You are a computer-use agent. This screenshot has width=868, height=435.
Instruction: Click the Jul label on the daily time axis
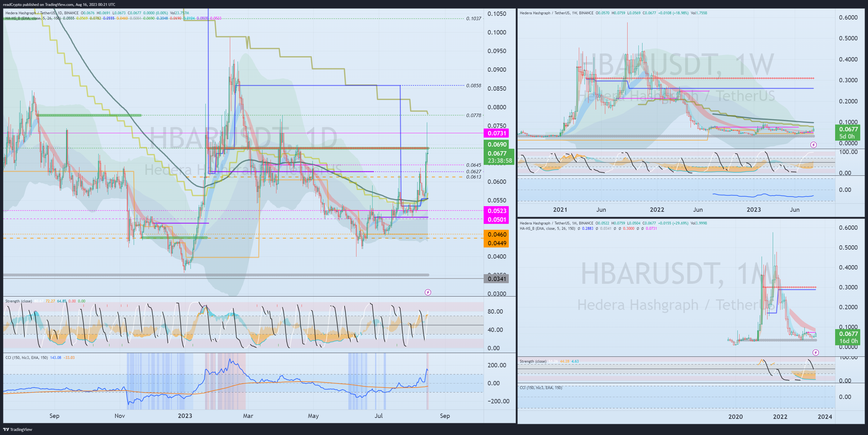click(x=378, y=416)
